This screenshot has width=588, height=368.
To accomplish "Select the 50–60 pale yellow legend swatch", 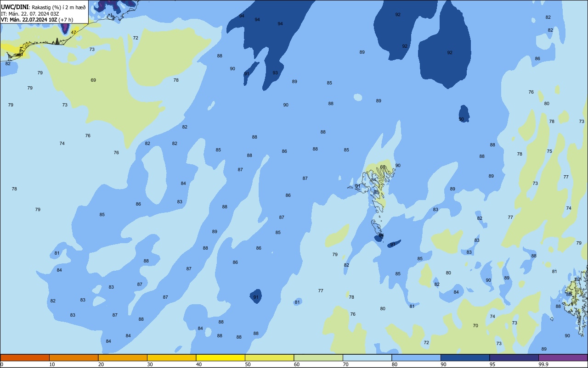I will [x=269, y=357].
